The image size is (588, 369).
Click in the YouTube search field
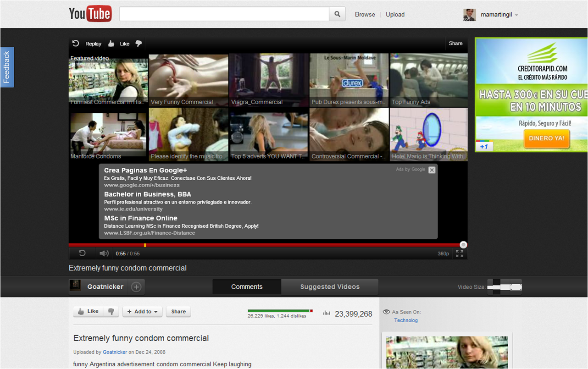click(224, 14)
